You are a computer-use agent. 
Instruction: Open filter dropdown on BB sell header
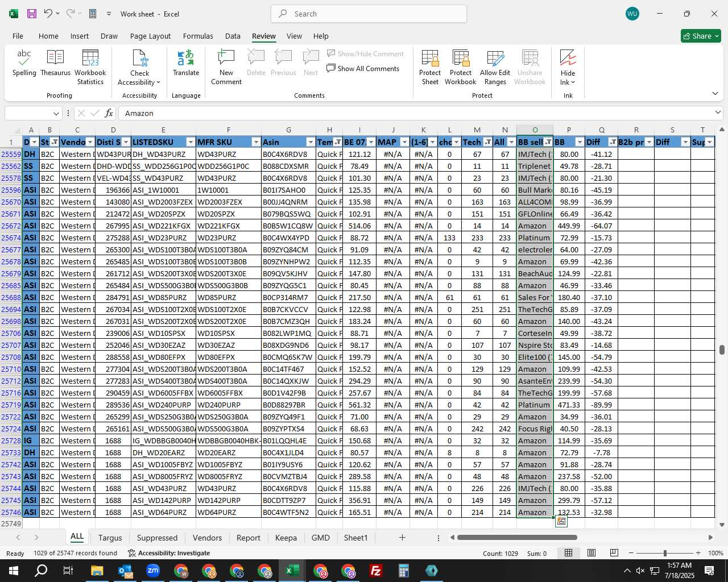click(548, 142)
